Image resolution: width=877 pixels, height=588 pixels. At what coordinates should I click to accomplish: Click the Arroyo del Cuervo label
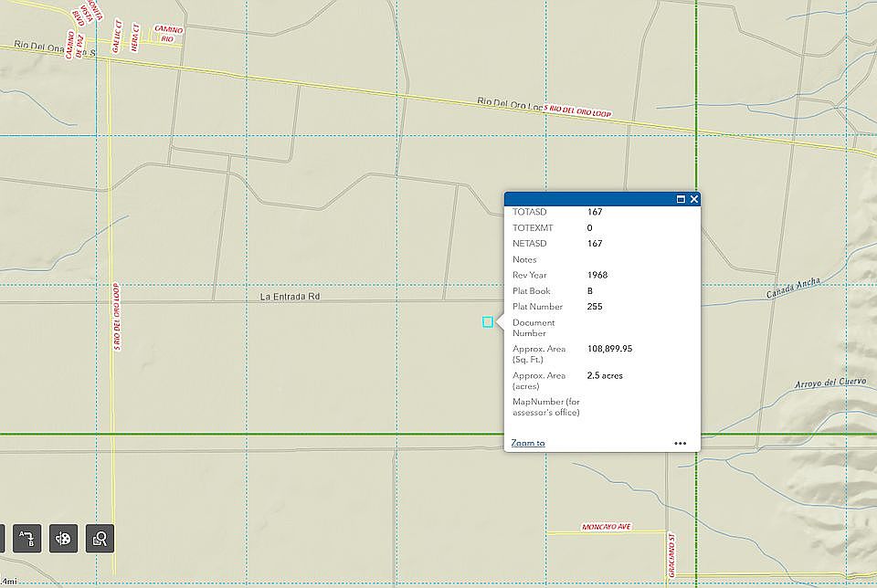[x=830, y=383]
